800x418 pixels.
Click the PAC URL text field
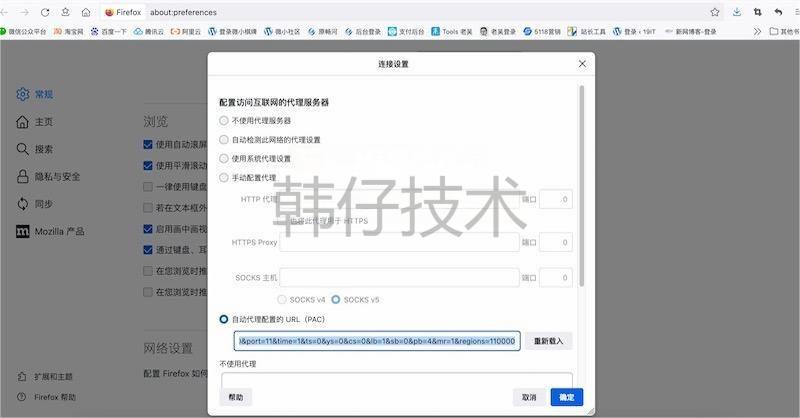377,341
